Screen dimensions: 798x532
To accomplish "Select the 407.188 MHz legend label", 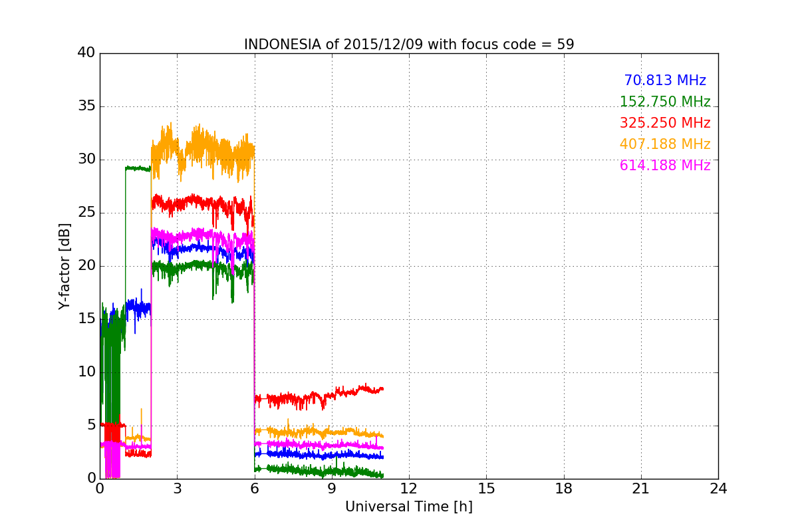I will pyautogui.click(x=665, y=144).
